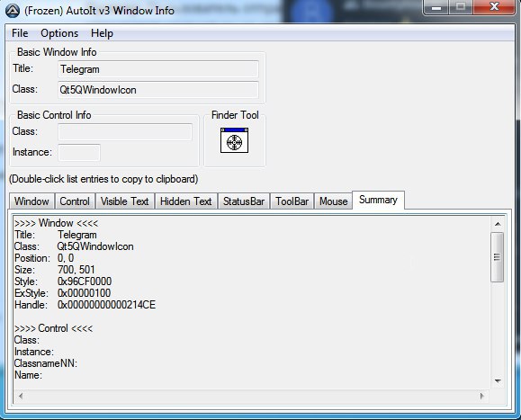This screenshot has height=420, width=521.
Task: Click the double-click list entries hint text
Action: point(103,179)
